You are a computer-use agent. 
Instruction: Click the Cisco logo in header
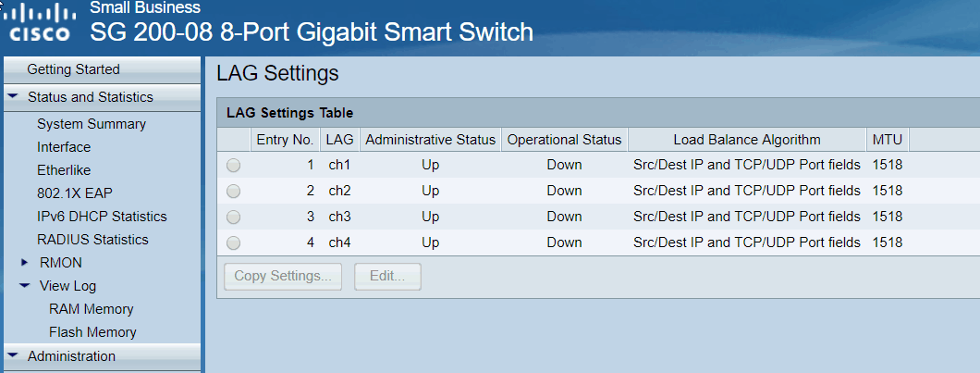point(38,22)
